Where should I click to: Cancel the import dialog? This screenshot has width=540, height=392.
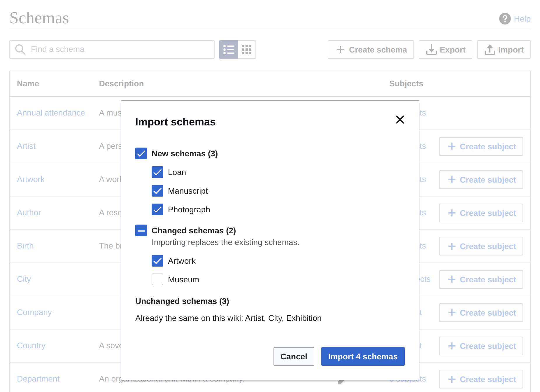point(294,356)
